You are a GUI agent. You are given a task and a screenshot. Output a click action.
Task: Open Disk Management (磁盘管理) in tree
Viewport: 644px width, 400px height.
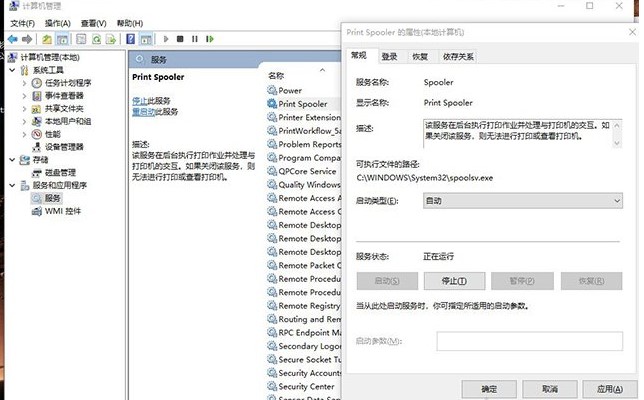[x=60, y=172]
